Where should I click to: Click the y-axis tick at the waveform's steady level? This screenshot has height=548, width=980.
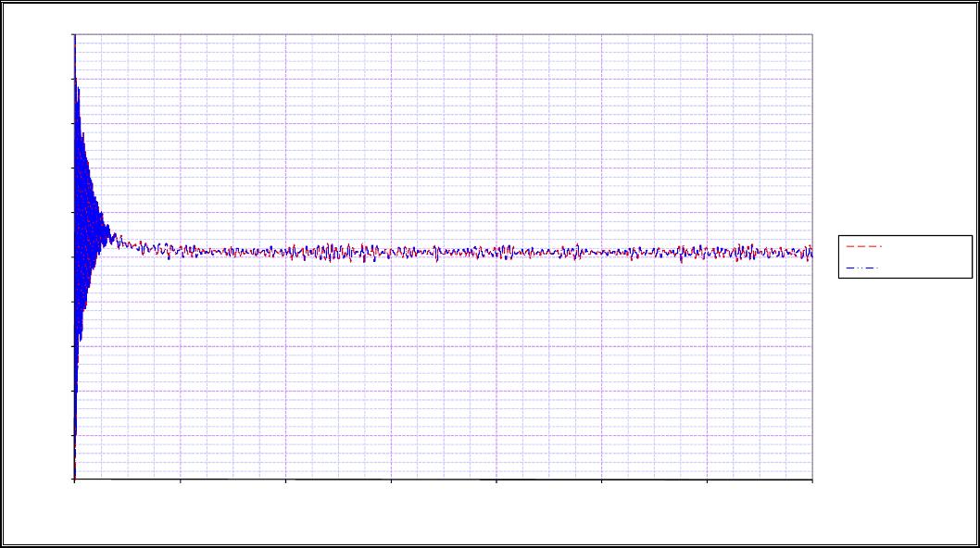click(74, 256)
